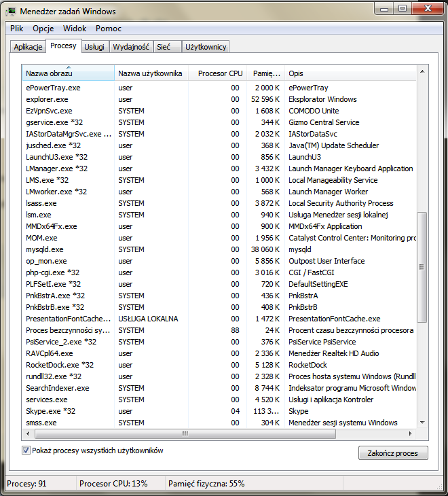Switch to the Usługi tab
Screen dimensions: 448x496
(x=94, y=47)
